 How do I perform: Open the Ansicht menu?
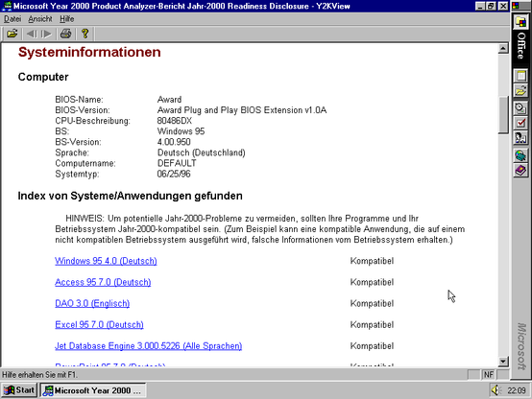[x=40, y=19]
